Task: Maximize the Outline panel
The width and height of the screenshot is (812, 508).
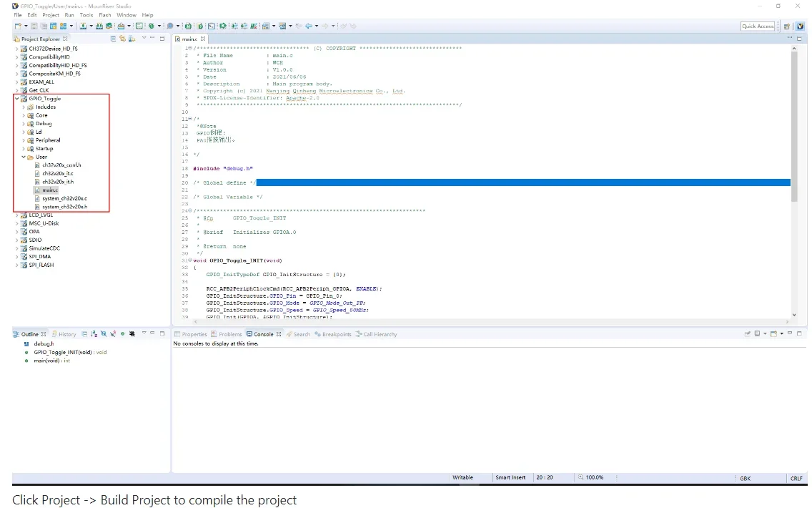Action: coord(162,334)
